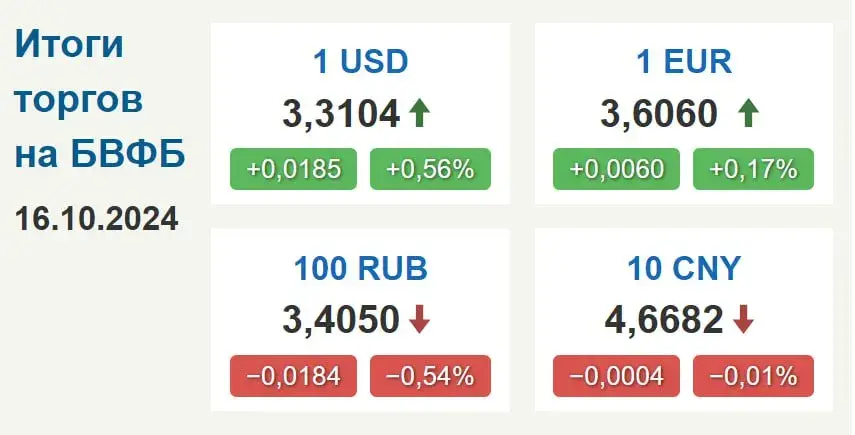Image resolution: width=855 pixels, height=435 pixels.
Task: Click the green up arrow beside USD rate
Action: pos(419,114)
